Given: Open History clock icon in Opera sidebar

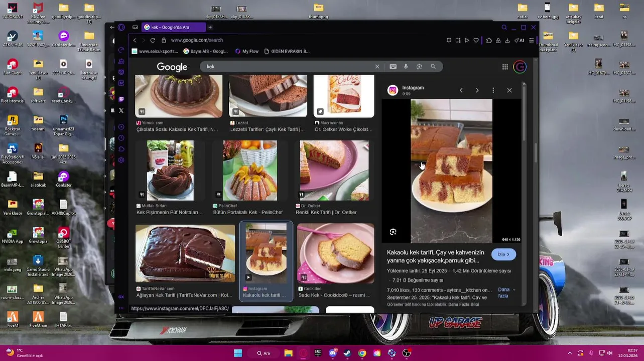Looking at the screenshot, I should (121, 138).
